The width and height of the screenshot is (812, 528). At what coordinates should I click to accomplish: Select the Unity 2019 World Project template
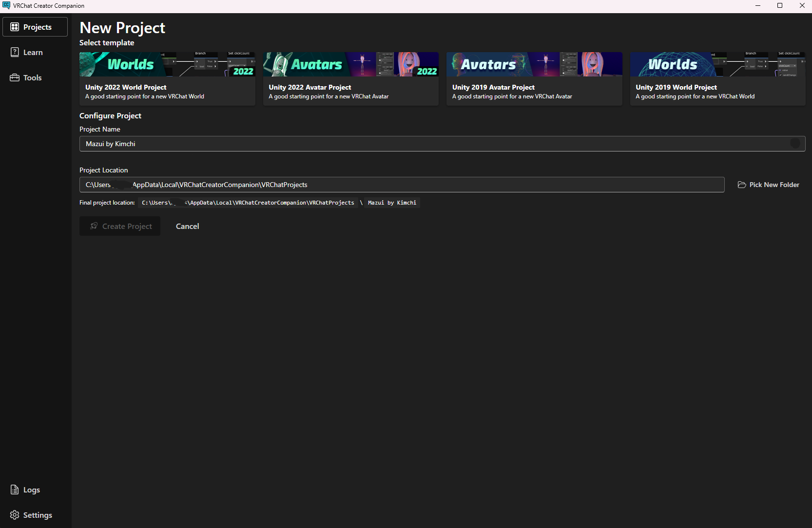tap(718, 79)
